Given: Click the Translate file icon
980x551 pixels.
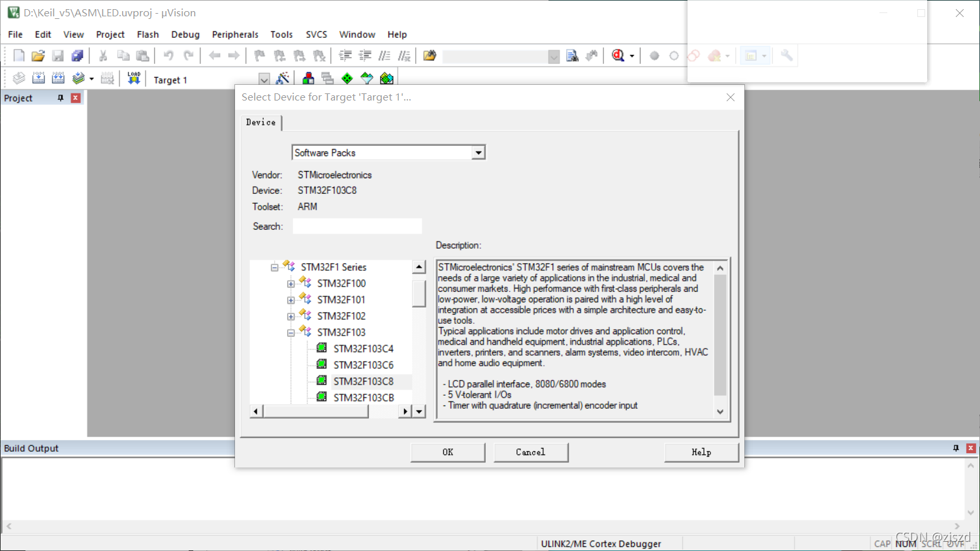Looking at the screenshot, I should [19, 79].
